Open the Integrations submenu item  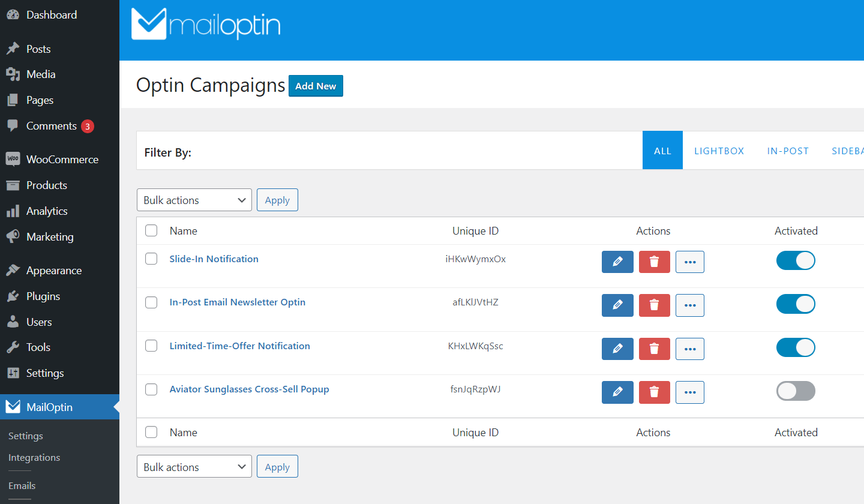tap(34, 458)
